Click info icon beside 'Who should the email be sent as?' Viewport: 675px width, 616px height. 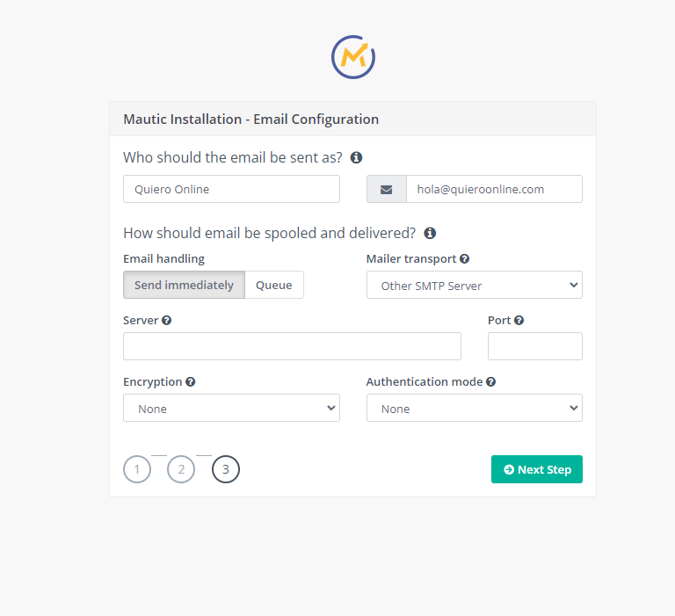pos(356,157)
